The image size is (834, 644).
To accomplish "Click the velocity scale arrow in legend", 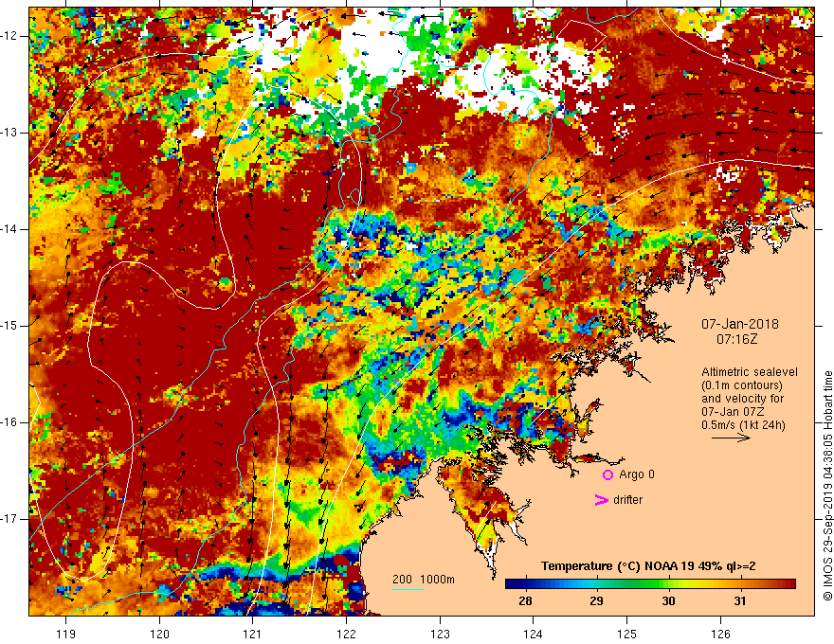I will (731, 438).
